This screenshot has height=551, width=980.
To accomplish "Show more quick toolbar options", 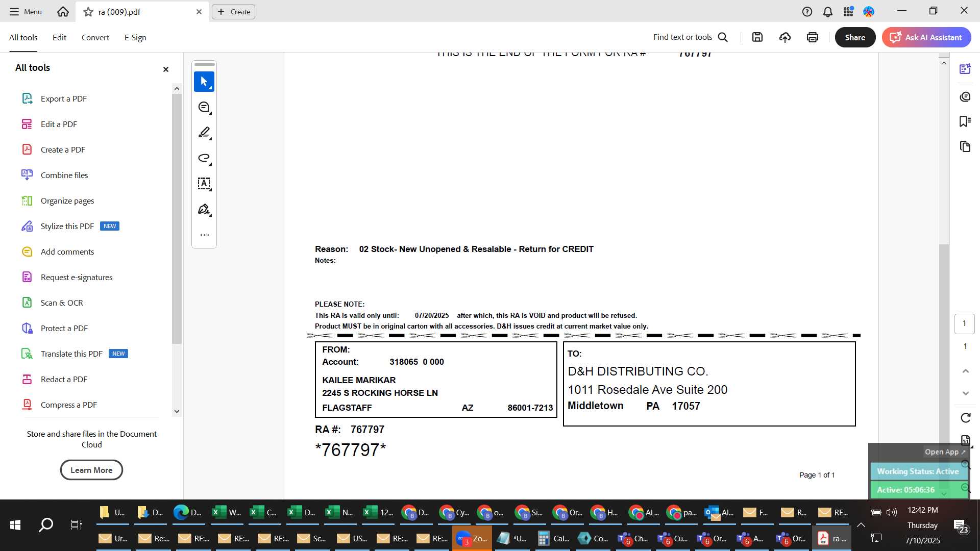I will tap(204, 235).
